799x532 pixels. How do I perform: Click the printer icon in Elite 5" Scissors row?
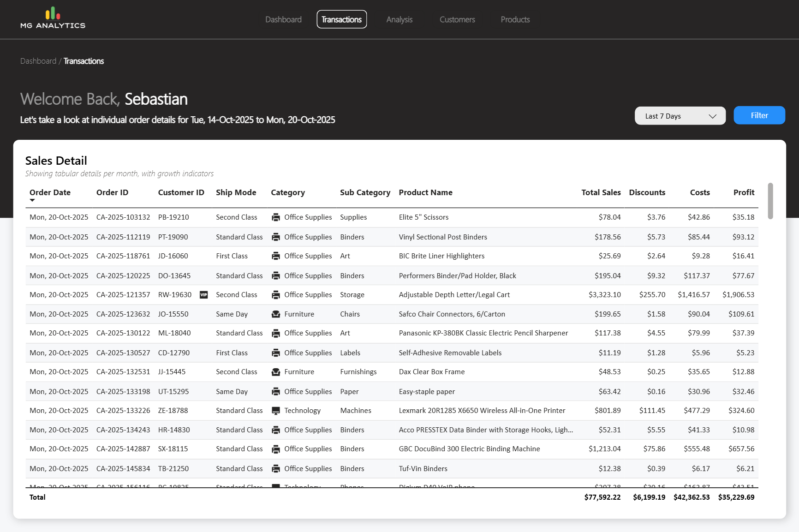(x=276, y=217)
